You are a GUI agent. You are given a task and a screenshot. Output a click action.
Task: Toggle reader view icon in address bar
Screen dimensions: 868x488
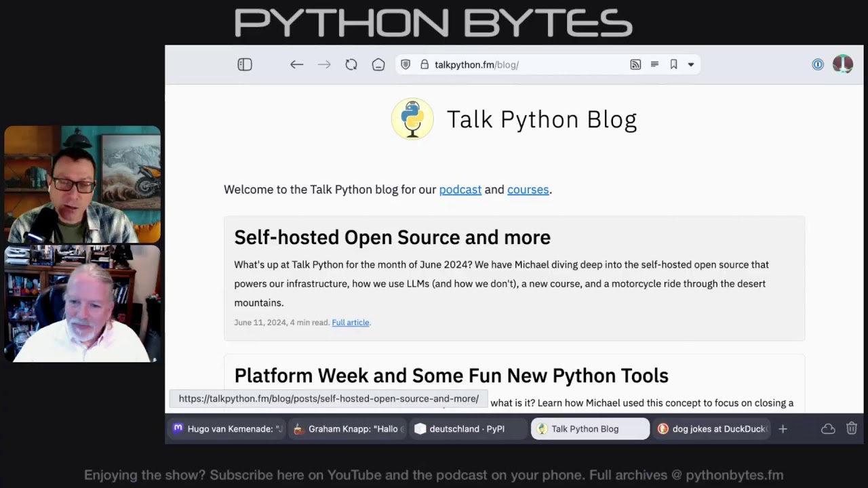tap(654, 64)
